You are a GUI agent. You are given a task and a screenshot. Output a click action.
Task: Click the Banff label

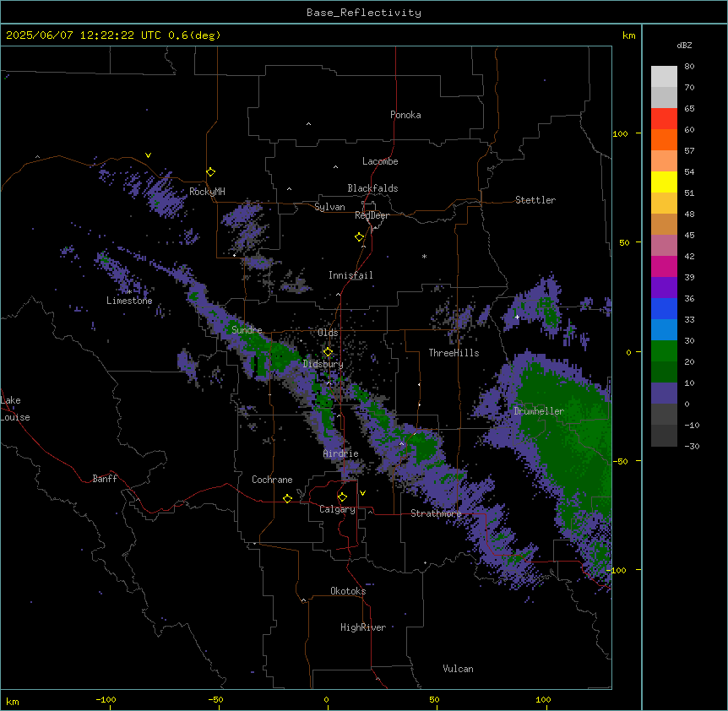tap(105, 479)
